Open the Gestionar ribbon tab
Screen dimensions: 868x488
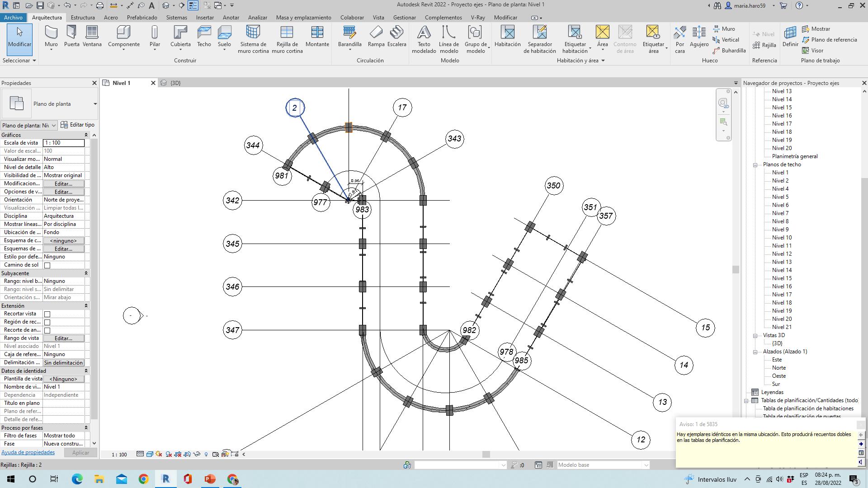tap(404, 18)
